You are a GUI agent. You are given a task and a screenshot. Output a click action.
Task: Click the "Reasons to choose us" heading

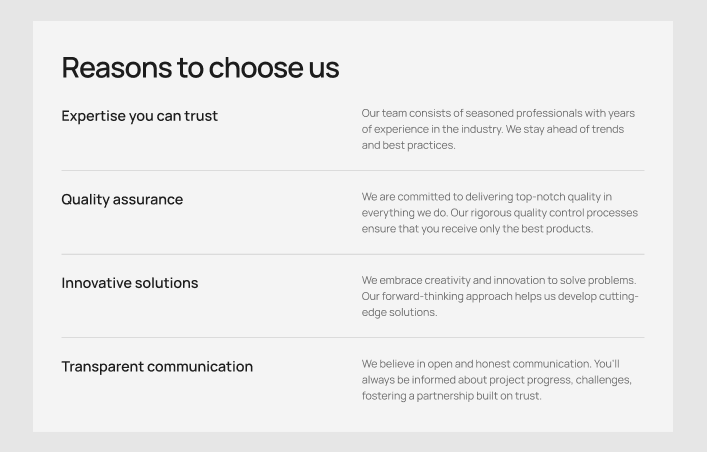pos(200,68)
